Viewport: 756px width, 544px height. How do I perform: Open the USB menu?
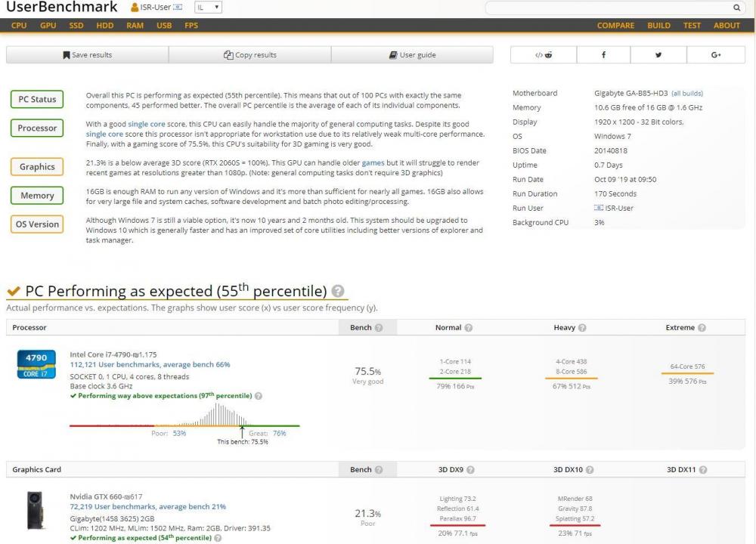pos(164,26)
